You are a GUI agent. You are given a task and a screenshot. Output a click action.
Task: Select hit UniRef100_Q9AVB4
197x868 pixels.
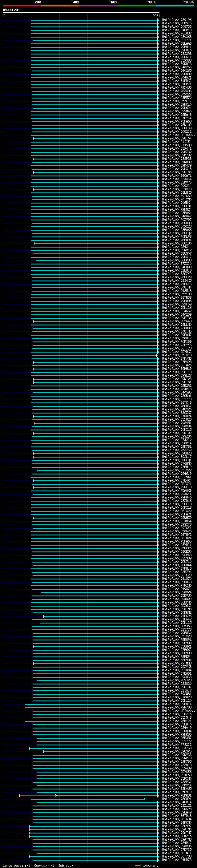177,426
